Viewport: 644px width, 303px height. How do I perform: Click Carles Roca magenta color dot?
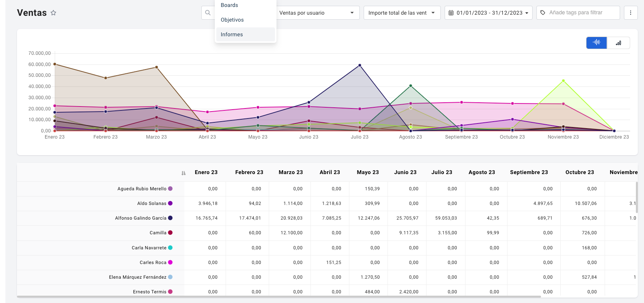click(x=170, y=262)
